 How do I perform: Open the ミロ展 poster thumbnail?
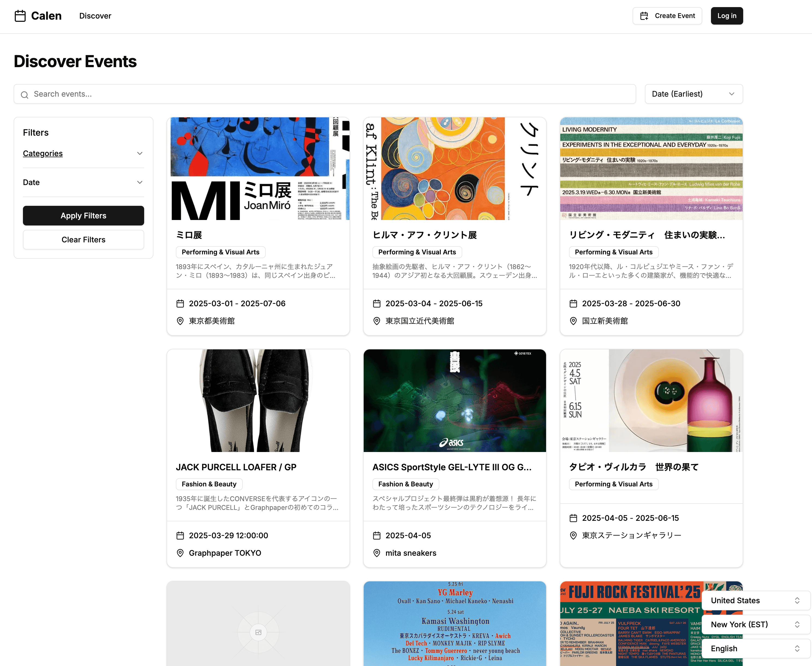[258, 169]
